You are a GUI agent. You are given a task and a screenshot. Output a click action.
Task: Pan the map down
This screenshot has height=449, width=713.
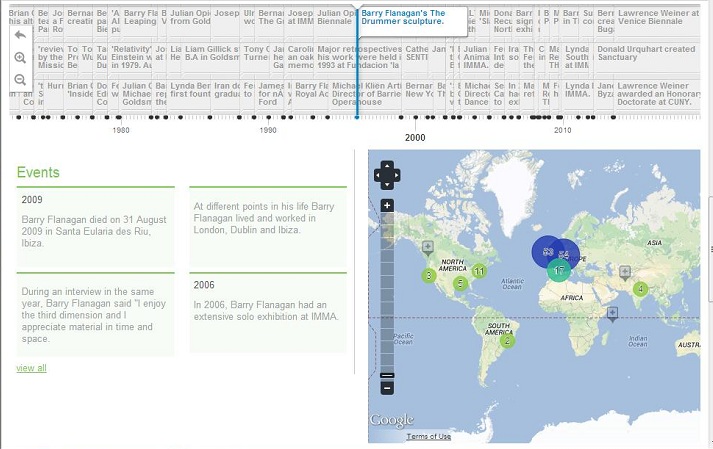click(x=387, y=184)
